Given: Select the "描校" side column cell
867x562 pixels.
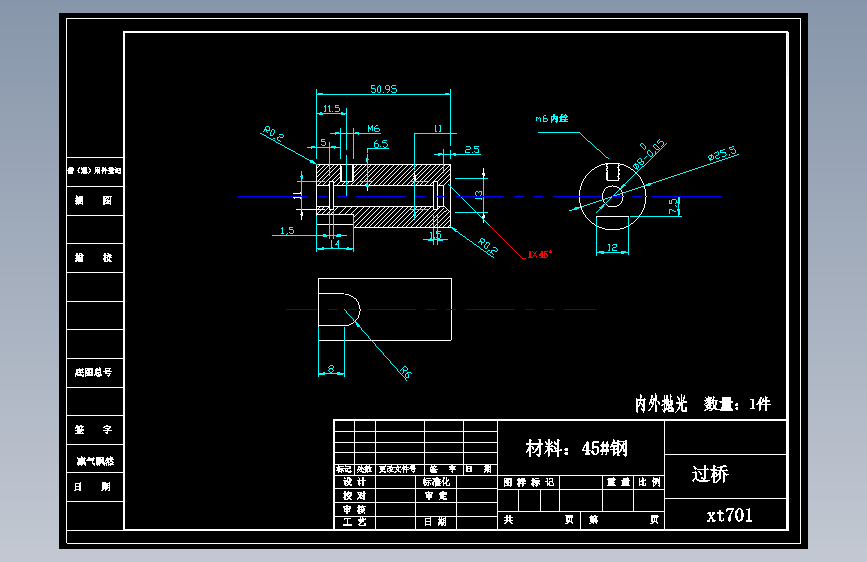Looking at the screenshot, I should [x=95, y=258].
